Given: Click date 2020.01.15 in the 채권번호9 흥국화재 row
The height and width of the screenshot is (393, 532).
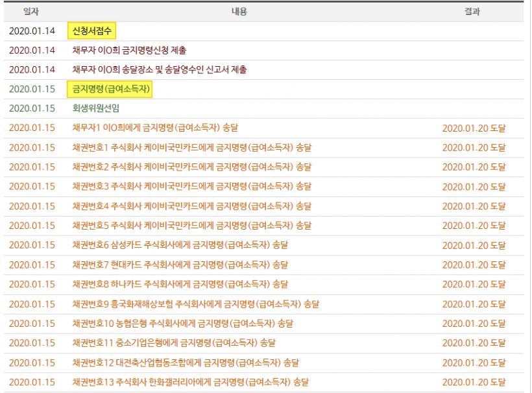Looking at the screenshot, I should point(32,304).
